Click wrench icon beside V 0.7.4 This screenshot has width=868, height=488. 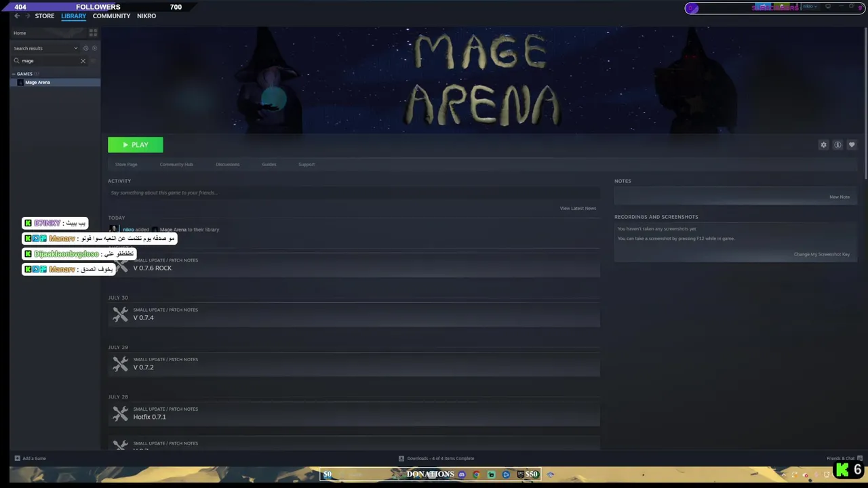point(120,314)
